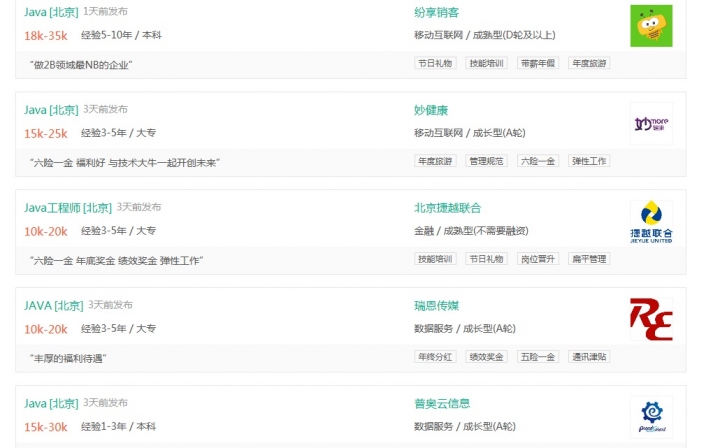The height and width of the screenshot is (448, 720).
Task: Click the 弹性工作 tag under 妙健康
Action: [589, 161]
